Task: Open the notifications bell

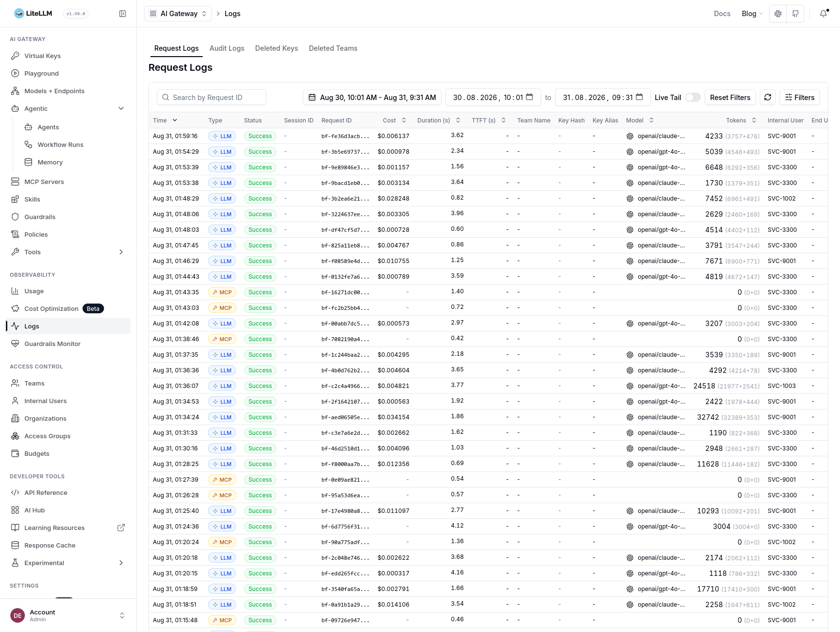Action: tap(823, 14)
